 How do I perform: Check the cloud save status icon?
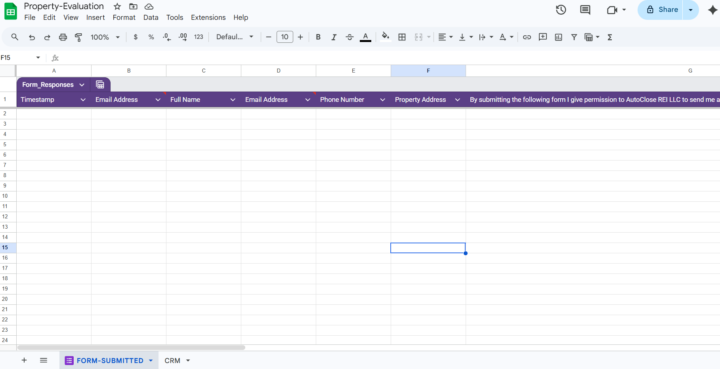pyautogui.click(x=149, y=6)
